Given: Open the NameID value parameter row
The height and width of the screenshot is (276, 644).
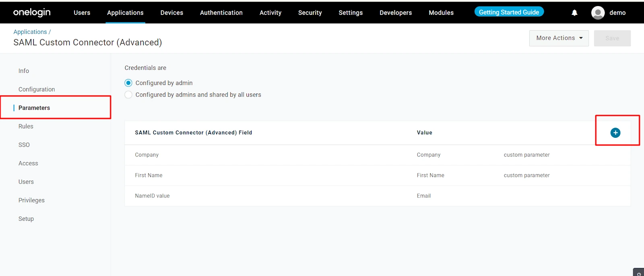Looking at the screenshot, I should point(378,196).
